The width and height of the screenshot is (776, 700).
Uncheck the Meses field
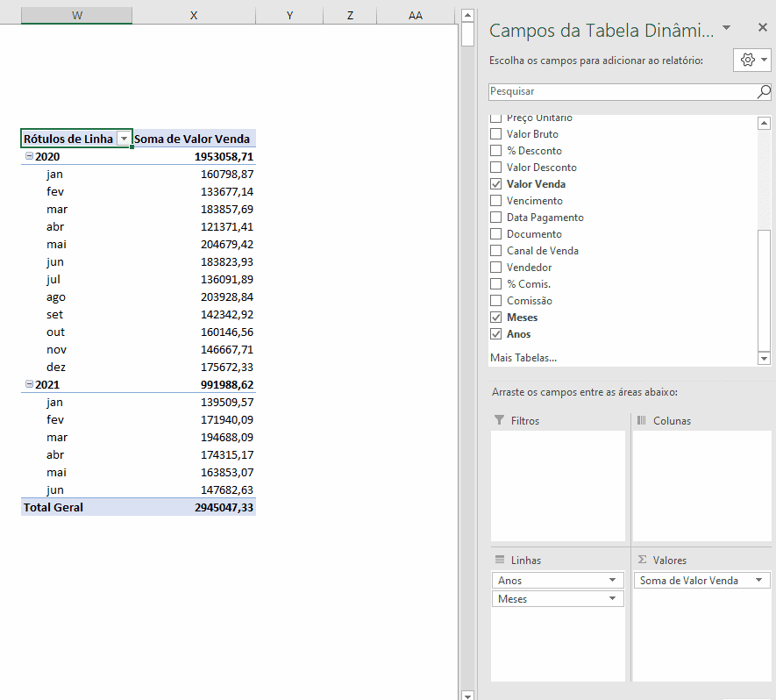point(496,318)
